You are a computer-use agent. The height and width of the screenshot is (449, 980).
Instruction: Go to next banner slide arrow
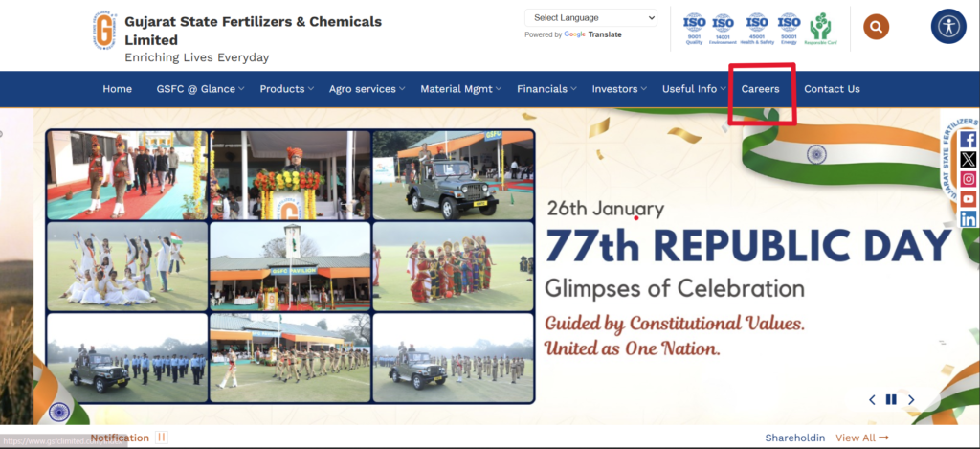911,399
